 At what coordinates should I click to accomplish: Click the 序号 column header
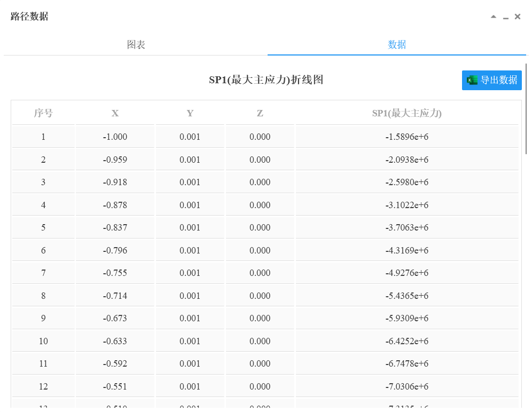[x=43, y=113]
